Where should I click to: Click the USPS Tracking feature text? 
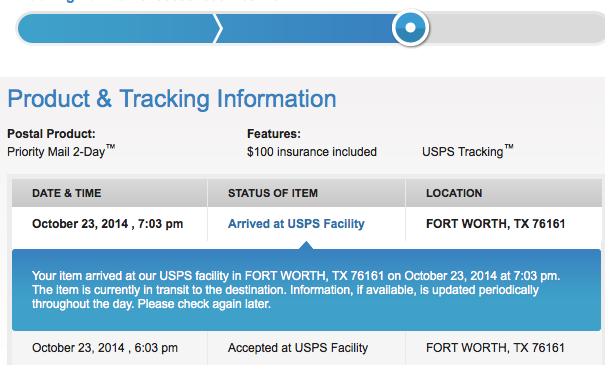468,151
